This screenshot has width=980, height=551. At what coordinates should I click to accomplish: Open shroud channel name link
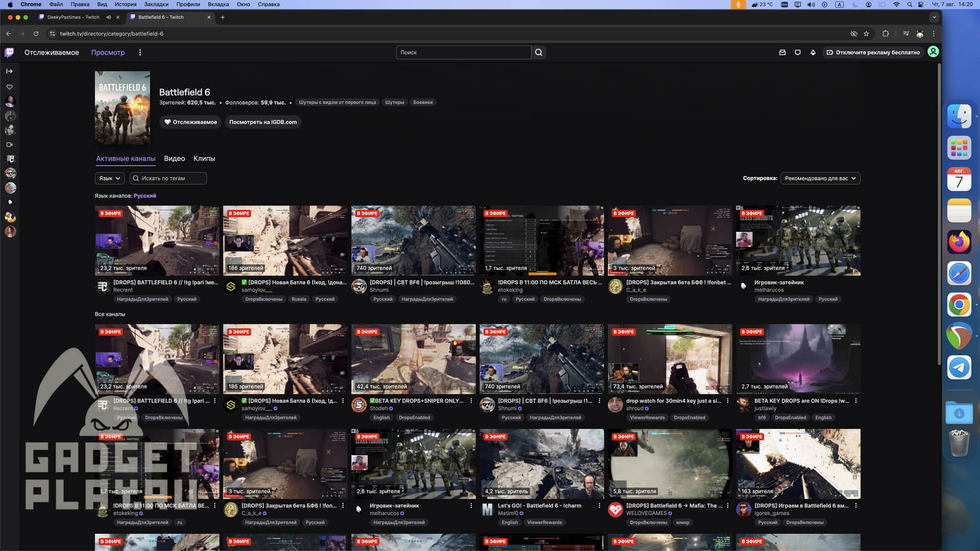[634, 409]
